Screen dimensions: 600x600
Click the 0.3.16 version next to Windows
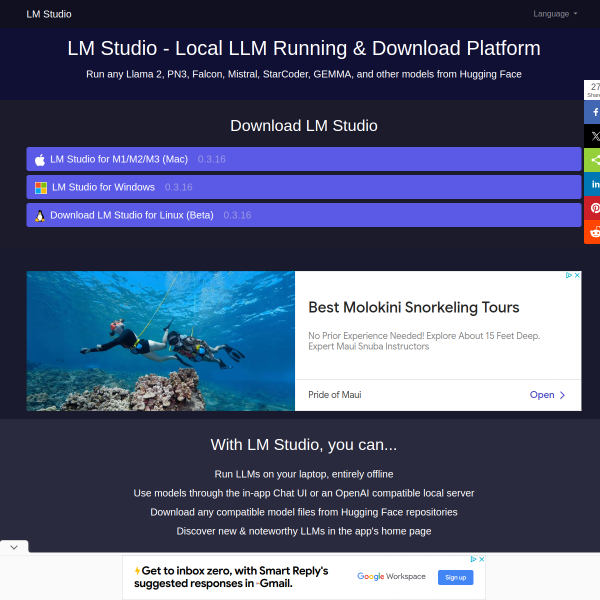coord(179,187)
